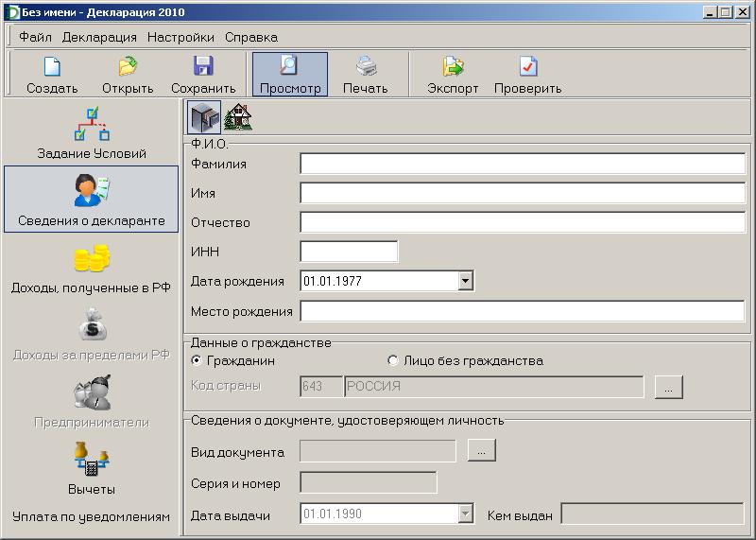Go to Доходы, полученные в РФ section

(92, 269)
